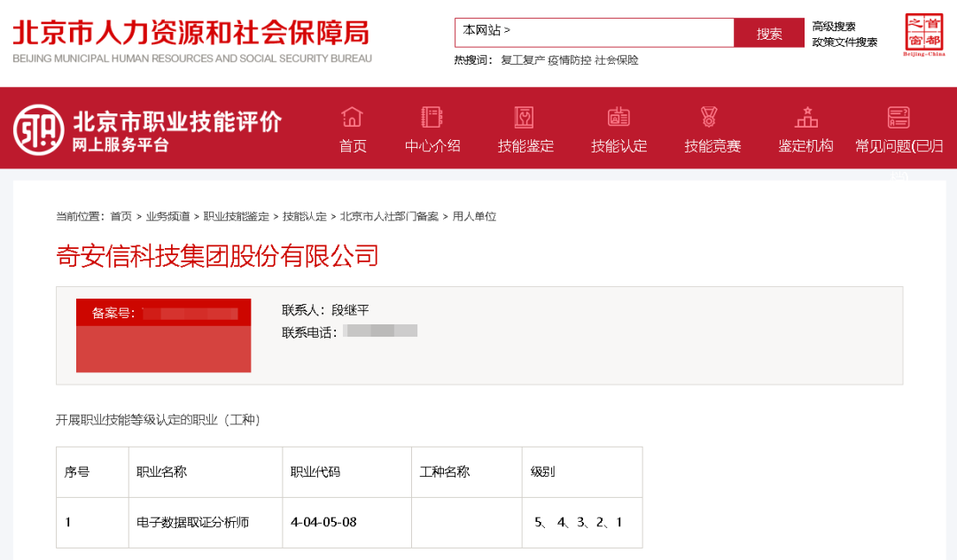957x560 pixels.
Task: Select hot search term 疫情防控
Action: coord(569,60)
